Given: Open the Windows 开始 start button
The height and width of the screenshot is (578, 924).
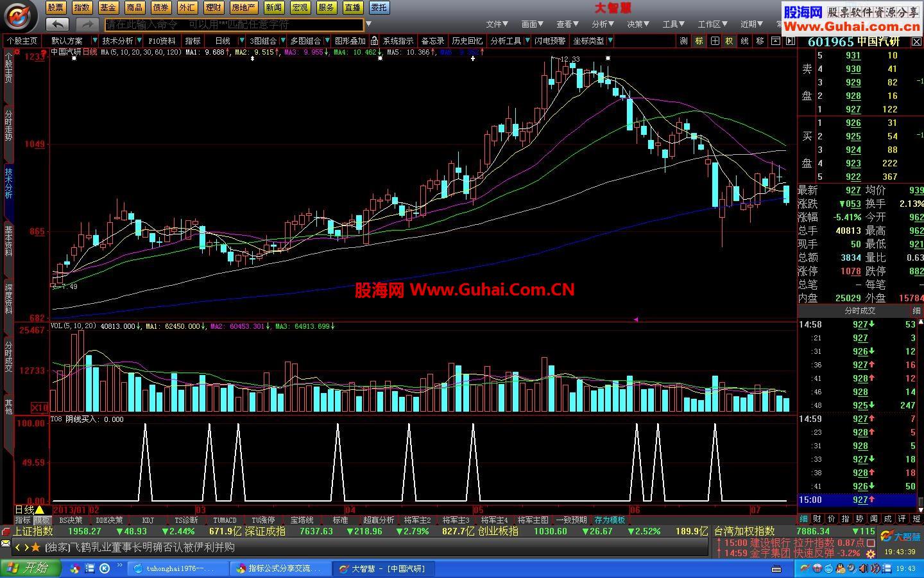Looking at the screenshot, I should click(30, 568).
